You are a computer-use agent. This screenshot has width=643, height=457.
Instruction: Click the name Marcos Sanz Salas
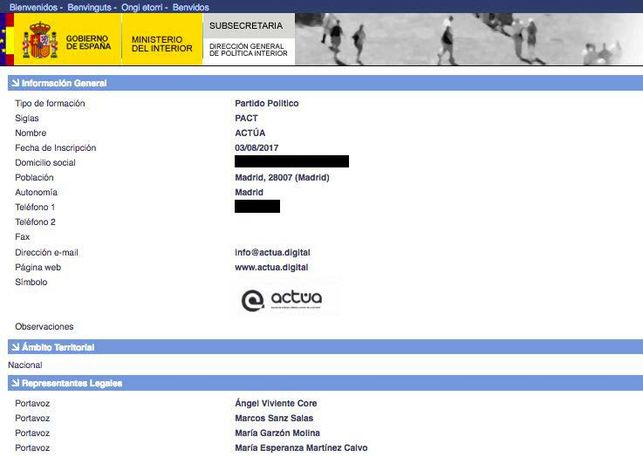pyautogui.click(x=274, y=418)
